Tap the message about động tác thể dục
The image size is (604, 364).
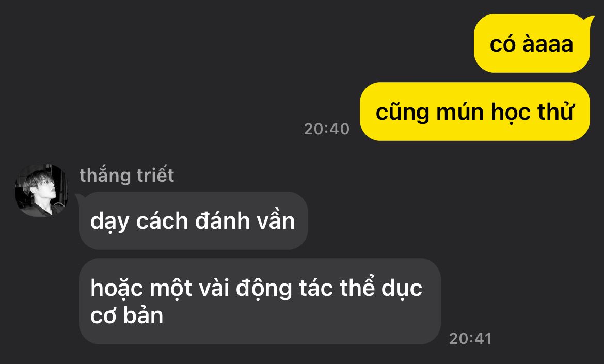[x=260, y=301]
